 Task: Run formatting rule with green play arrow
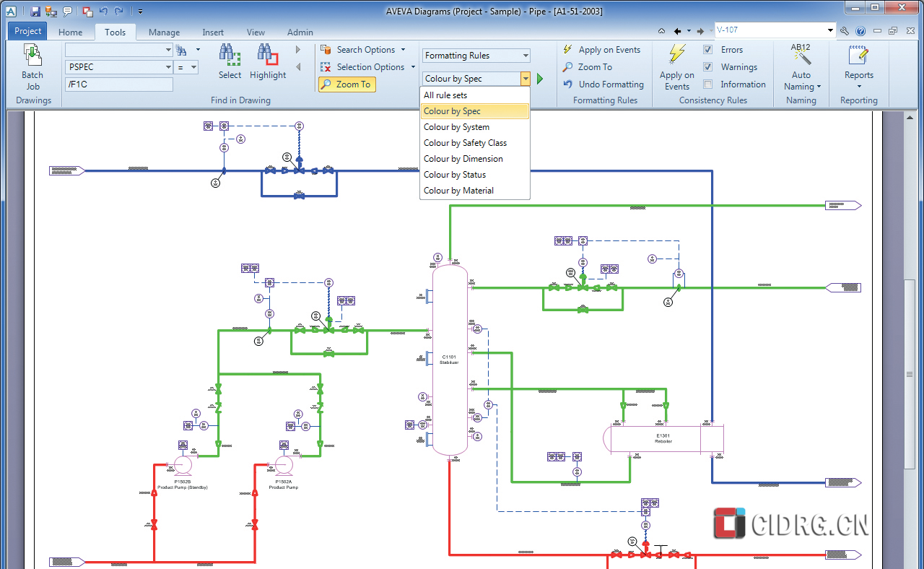(x=540, y=79)
